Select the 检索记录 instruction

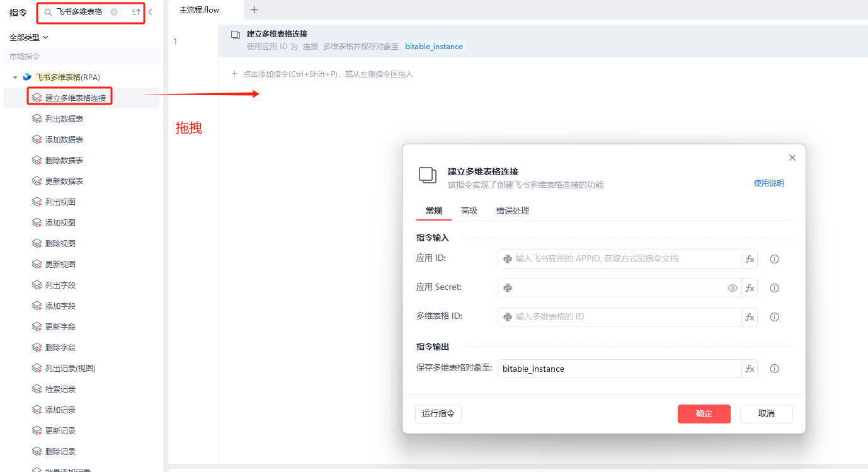[60, 389]
